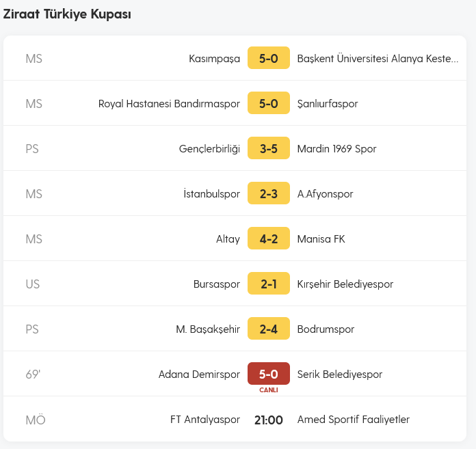476x449 pixels.
Task: Open the Kasımpaşa 5-0 score badge
Action: pos(269,58)
